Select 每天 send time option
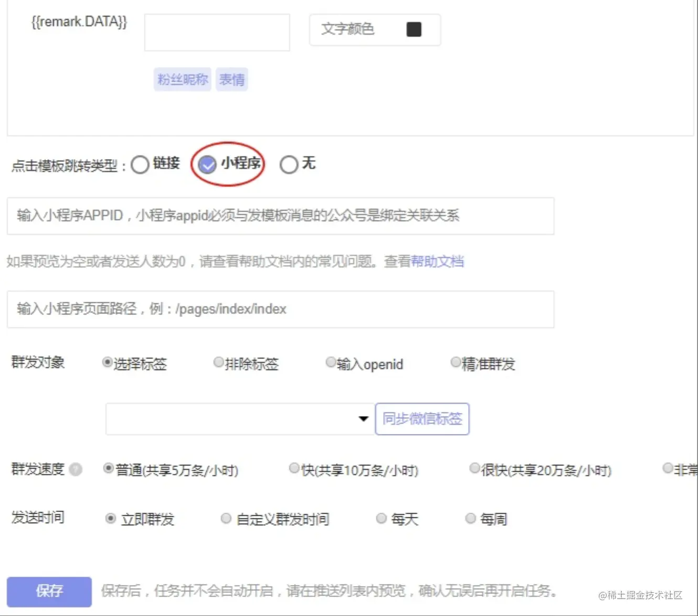Screen dimensions: 698x616 381,518
